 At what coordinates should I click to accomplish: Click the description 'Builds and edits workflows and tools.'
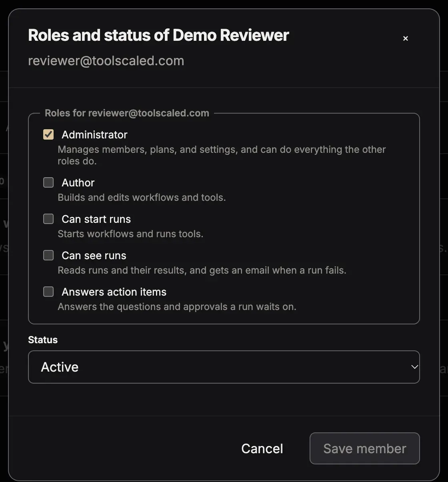coord(142,198)
